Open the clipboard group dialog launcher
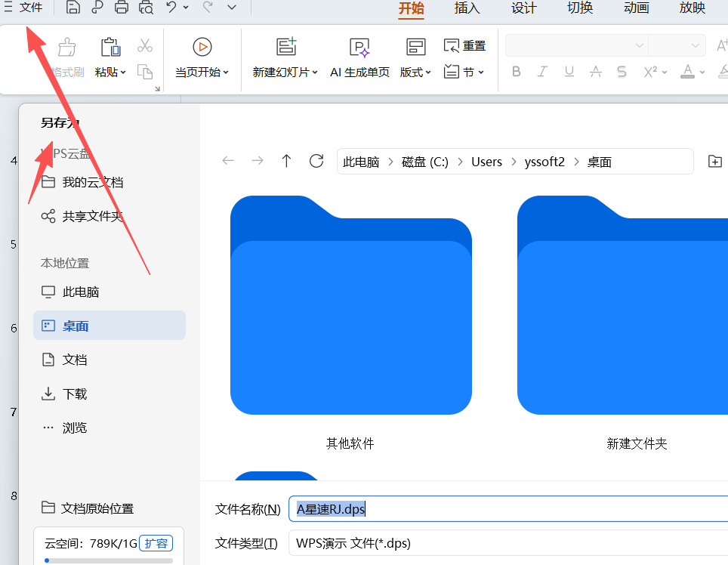Image resolution: width=728 pixels, height=565 pixels. tap(157, 88)
